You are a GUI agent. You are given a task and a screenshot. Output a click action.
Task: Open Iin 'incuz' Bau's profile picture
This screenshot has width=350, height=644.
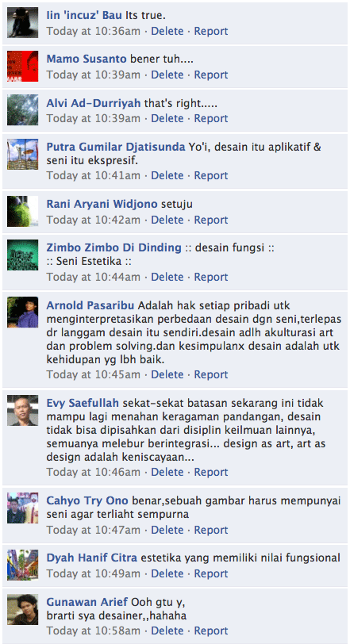(22, 22)
